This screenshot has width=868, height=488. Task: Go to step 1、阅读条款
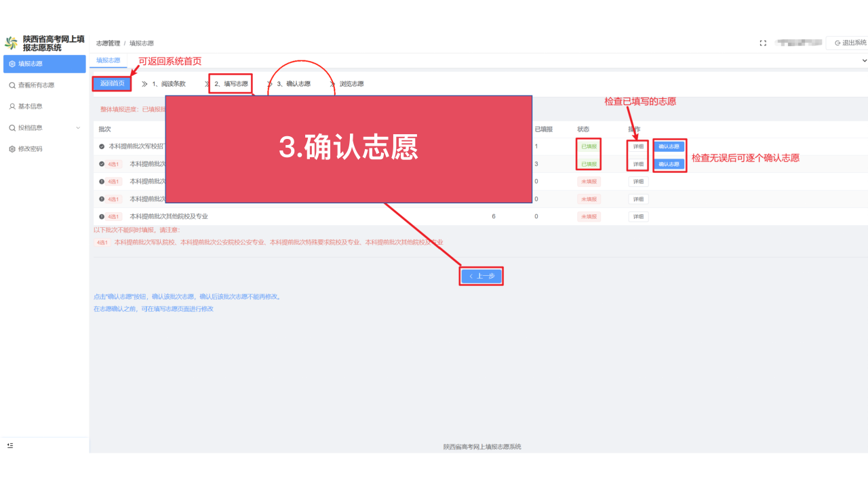click(168, 84)
